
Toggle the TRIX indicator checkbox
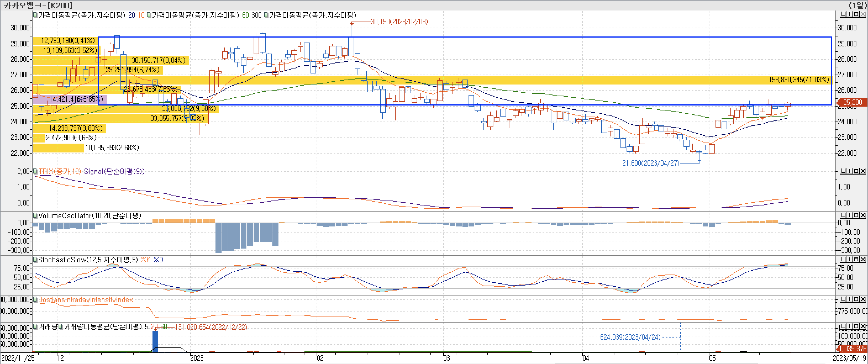point(35,172)
